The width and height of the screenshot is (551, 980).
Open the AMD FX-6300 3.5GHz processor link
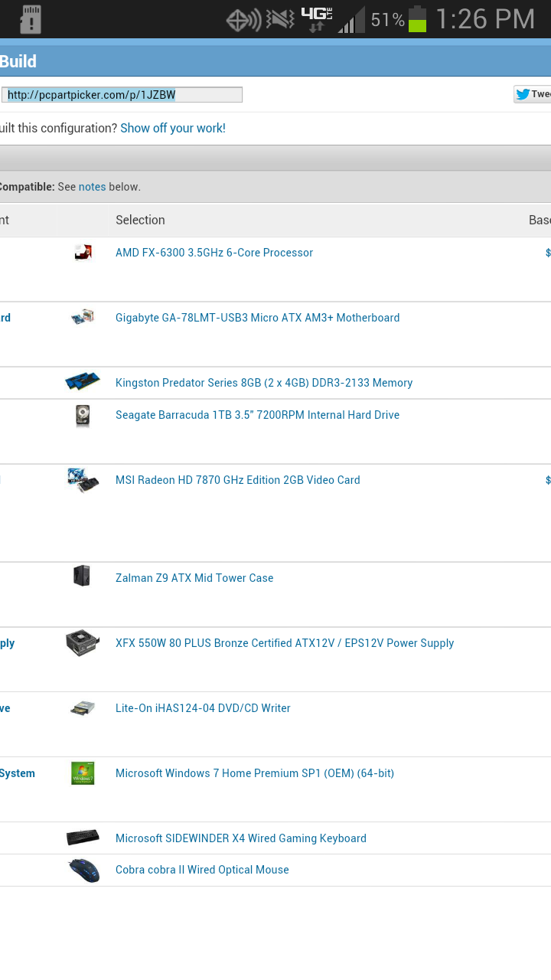point(214,253)
